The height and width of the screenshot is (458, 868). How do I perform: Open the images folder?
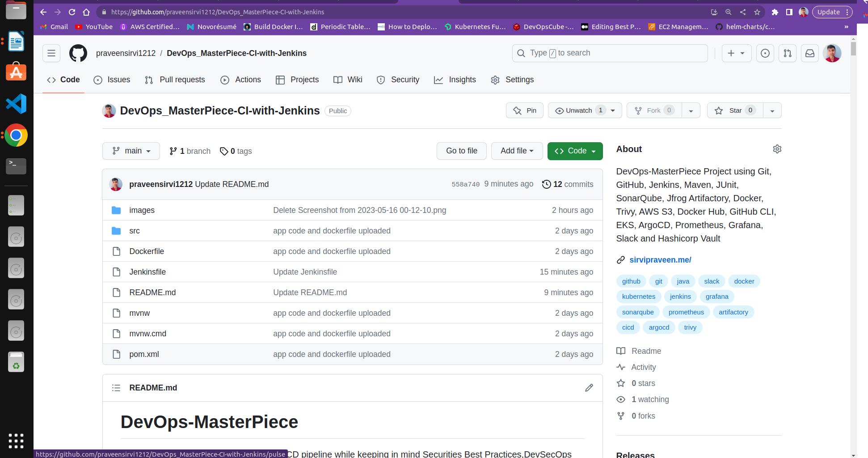pyautogui.click(x=142, y=210)
